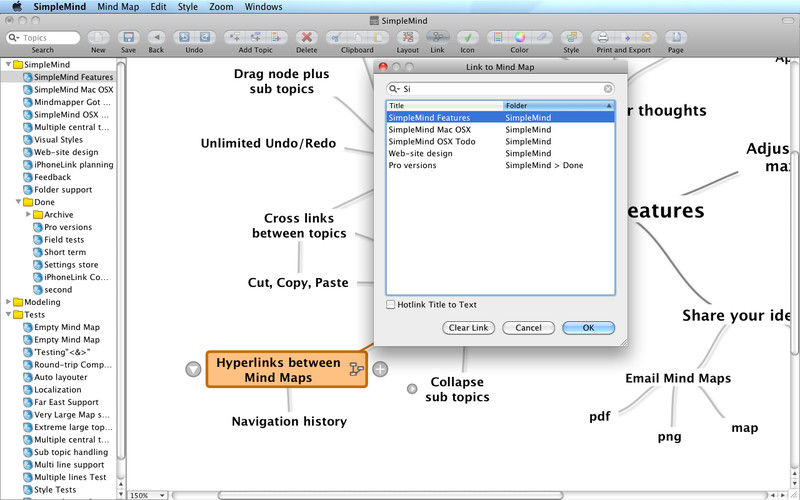The width and height of the screenshot is (800, 500).
Task: Open the SimpleMind application menu
Action: coord(60,7)
